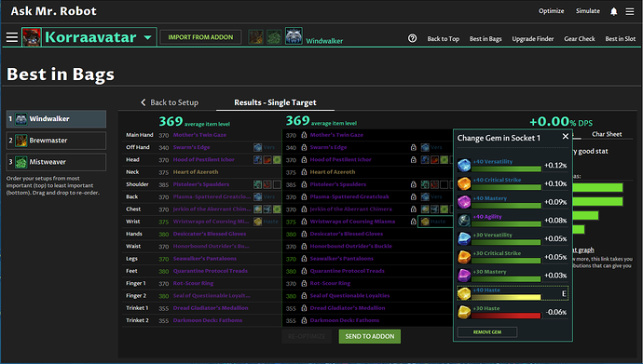Close the Change Gem in Socket dialog
The height and width of the screenshot is (364, 643).
tap(565, 136)
